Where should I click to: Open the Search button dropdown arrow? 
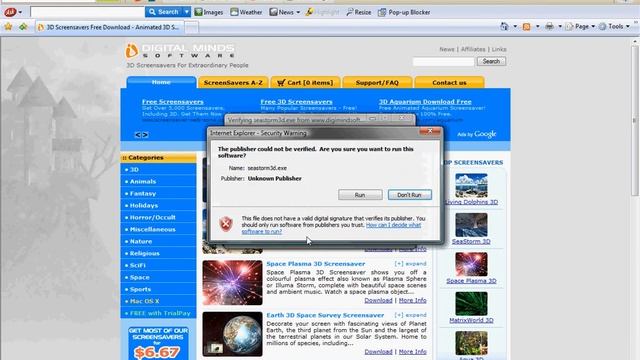(187, 12)
